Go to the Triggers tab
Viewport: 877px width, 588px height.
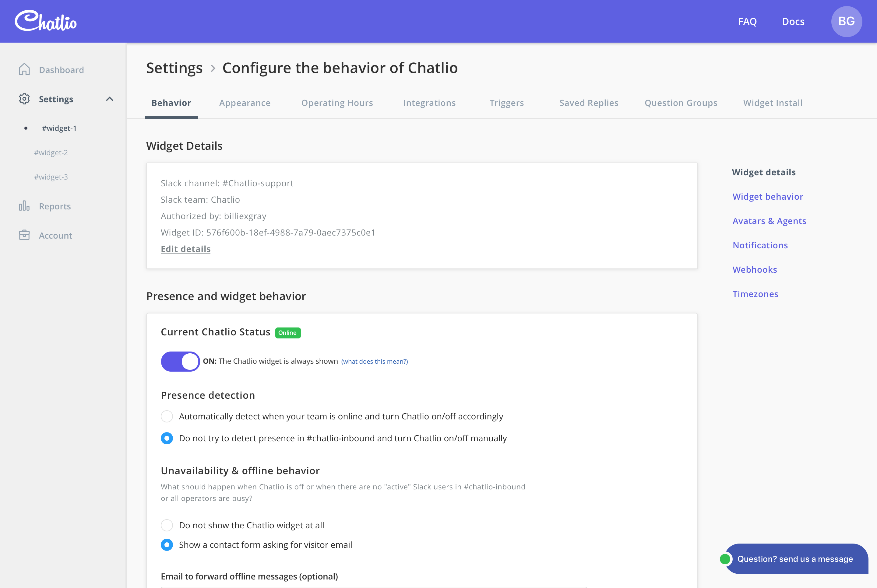pyautogui.click(x=506, y=103)
